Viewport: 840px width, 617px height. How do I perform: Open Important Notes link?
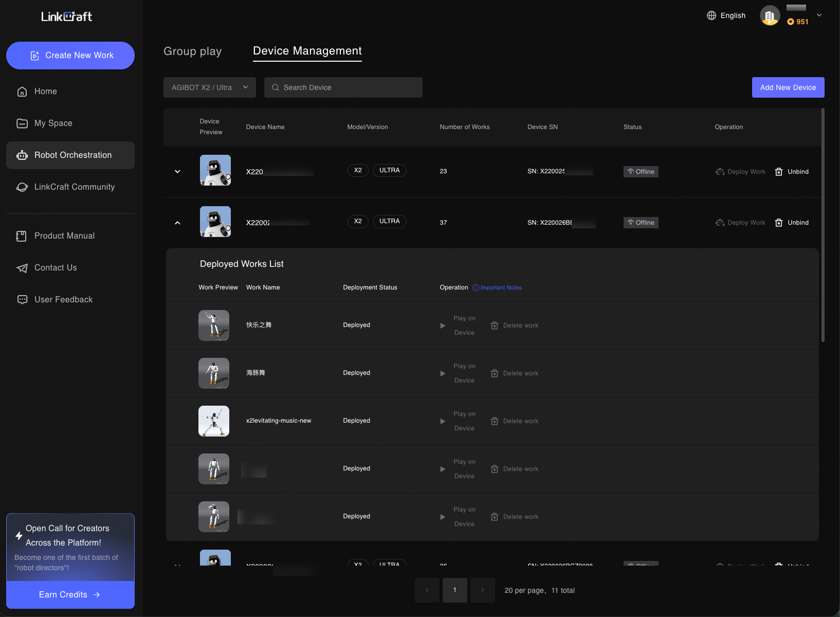coord(497,288)
